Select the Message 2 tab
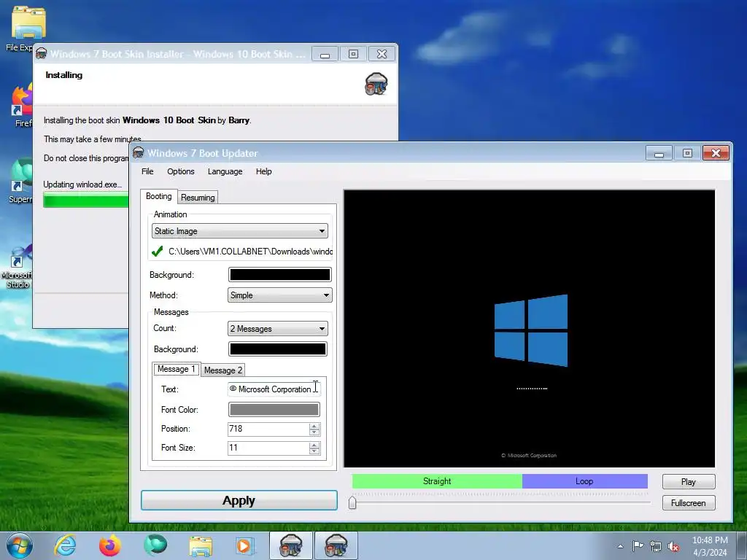Image resolution: width=747 pixels, height=560 pixels. point(223,370)
